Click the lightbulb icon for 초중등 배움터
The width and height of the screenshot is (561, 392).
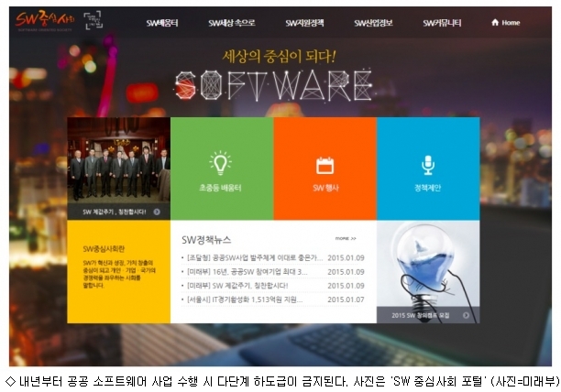(220, 163)
